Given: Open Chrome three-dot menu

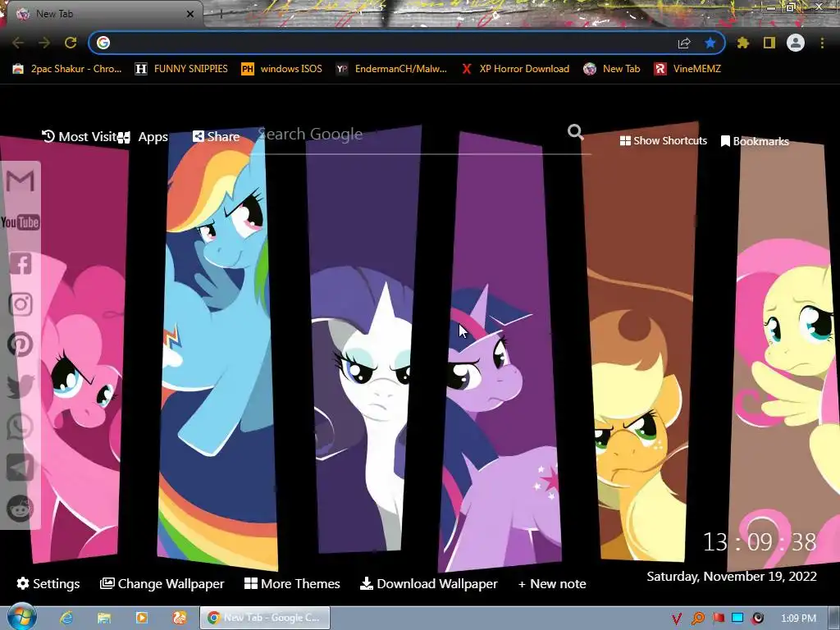Looking at the screenshot, I should pyautogui.click(x=822, y=43).
